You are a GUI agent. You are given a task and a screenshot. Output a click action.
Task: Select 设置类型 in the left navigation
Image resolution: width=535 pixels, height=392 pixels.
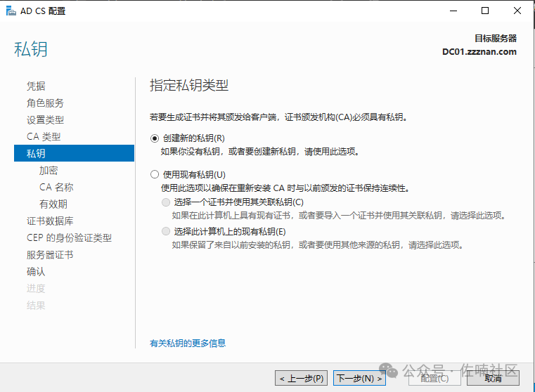pos(45,119)
